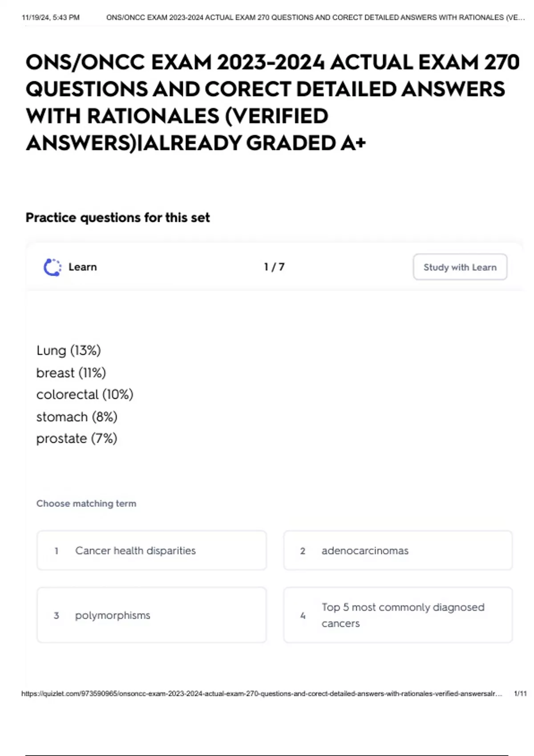Viewport: 534px width, 756px height.
Task: Click the 11/19/24 timestamp in the header
Action: point(51,18)
